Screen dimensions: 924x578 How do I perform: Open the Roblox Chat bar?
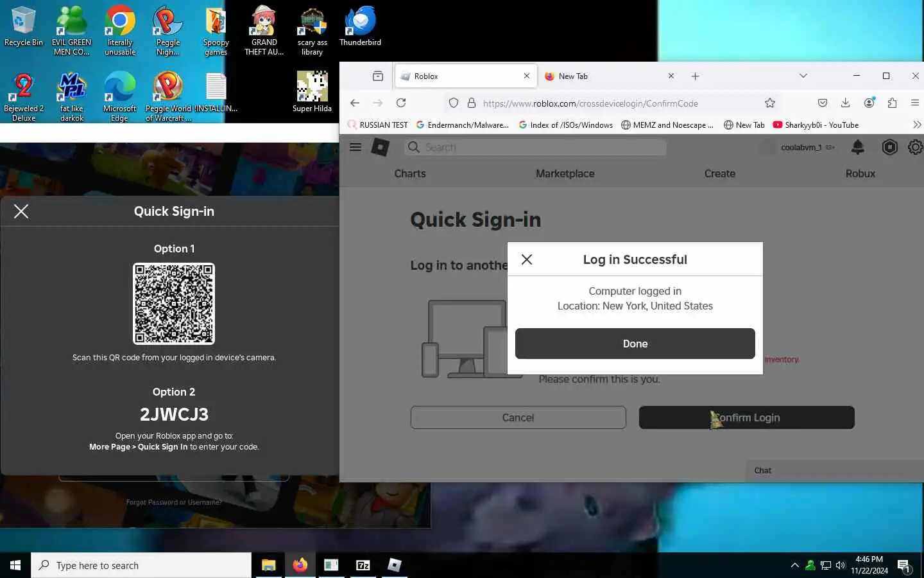834,471
